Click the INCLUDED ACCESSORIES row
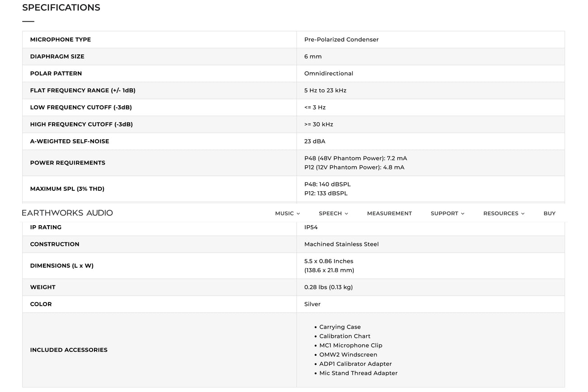 (69, 349)
